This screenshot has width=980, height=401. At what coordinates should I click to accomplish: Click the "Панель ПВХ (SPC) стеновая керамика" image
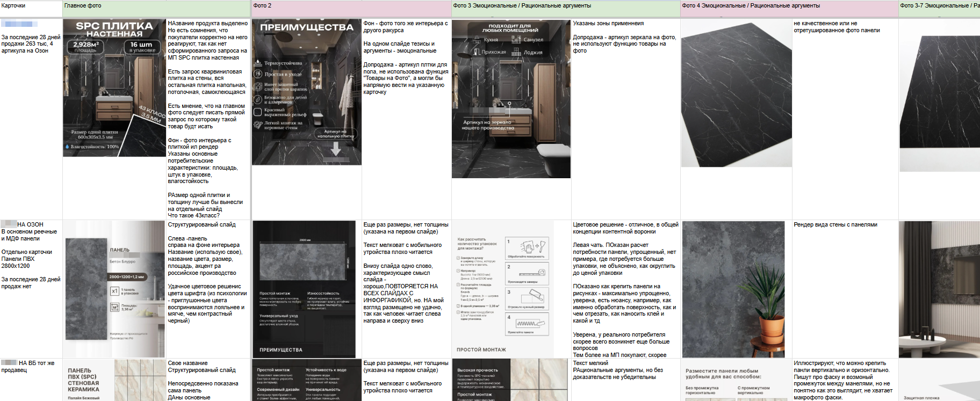(x=114, y=380)
